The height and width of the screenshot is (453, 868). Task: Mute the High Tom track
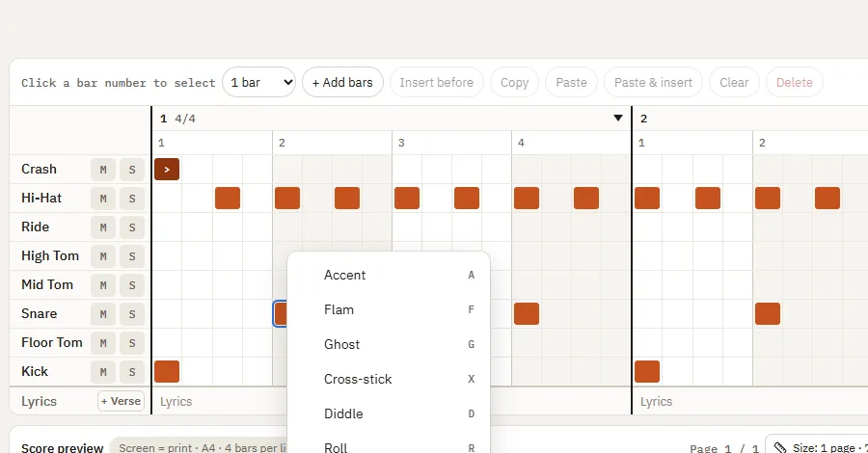[103, 256]
